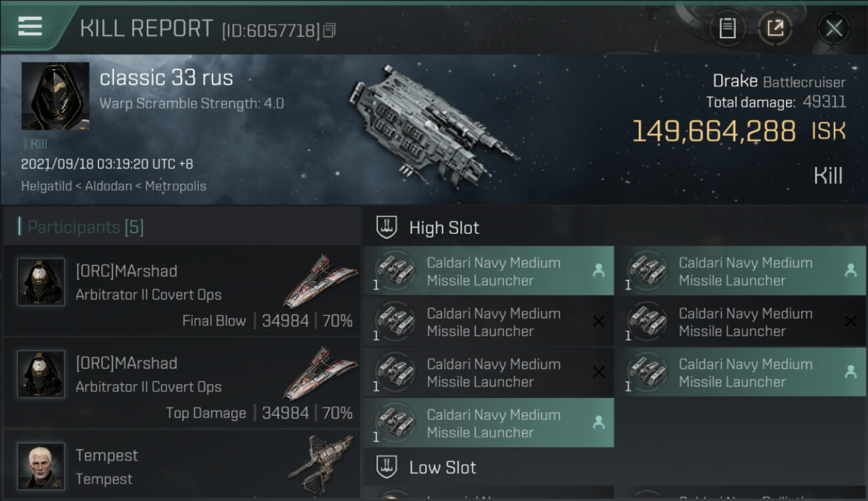Click the share export icon
The image size is (868, 501).
point(775,28)
